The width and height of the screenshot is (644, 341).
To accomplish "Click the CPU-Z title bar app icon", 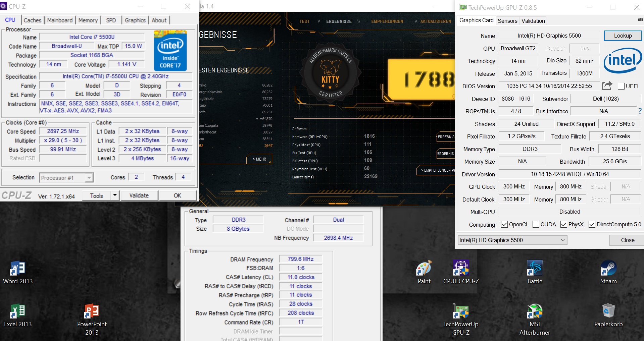I will (3, 6).
